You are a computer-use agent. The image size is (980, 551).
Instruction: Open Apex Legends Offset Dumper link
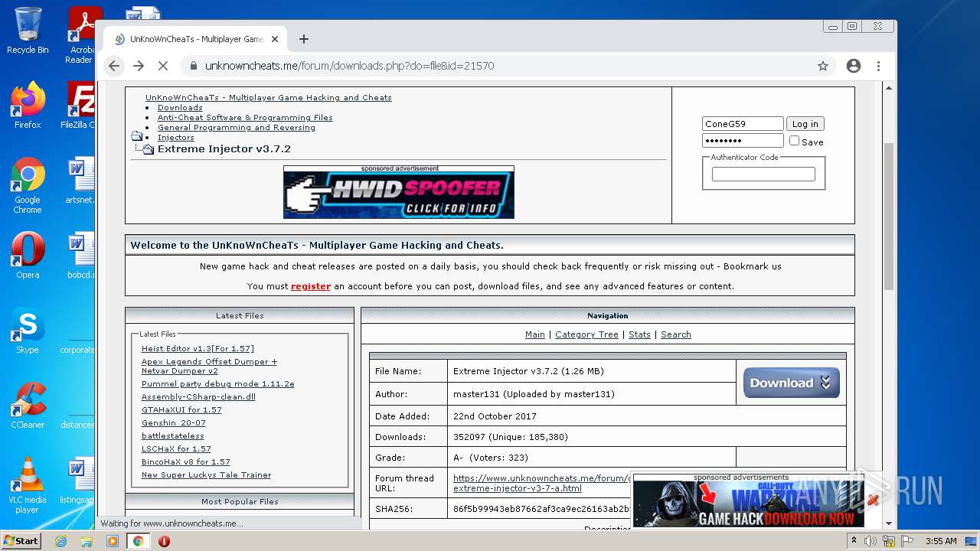(209, 366)
